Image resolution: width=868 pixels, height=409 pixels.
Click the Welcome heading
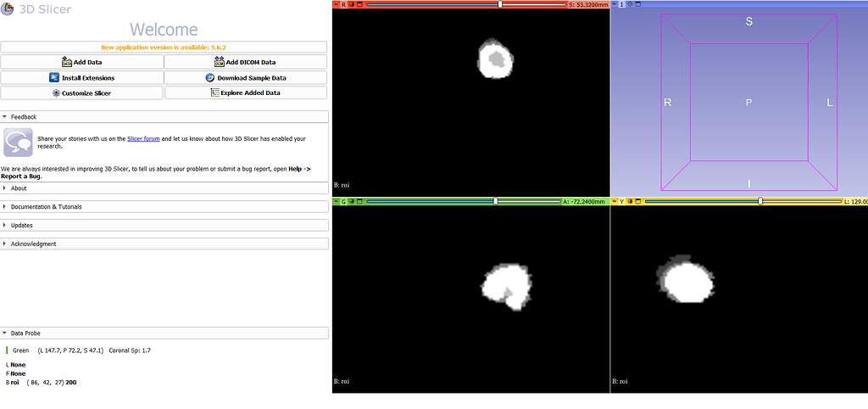(164, 29)
